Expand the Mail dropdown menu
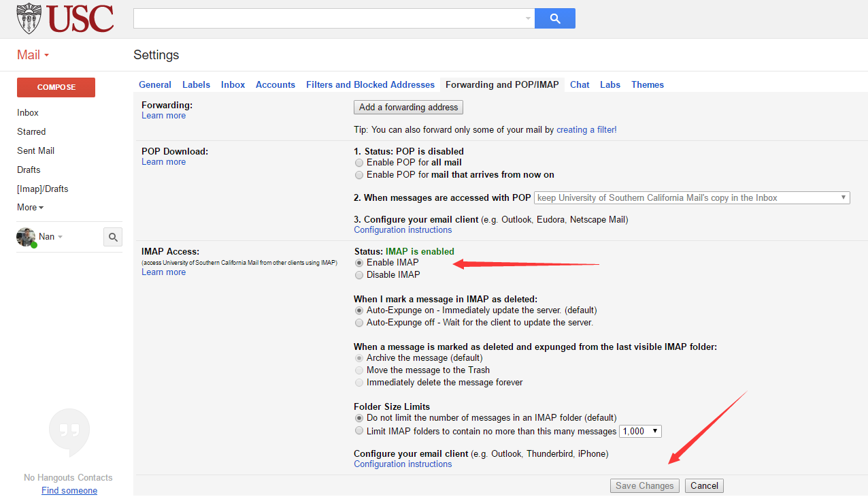The height and width of the screenshot is (497, 868). 33,55
